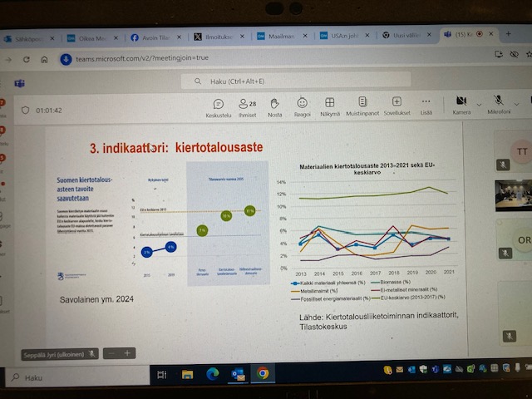
Task: Expand the Kamera options dropdown arrow
Action: [x=479, y=103]
